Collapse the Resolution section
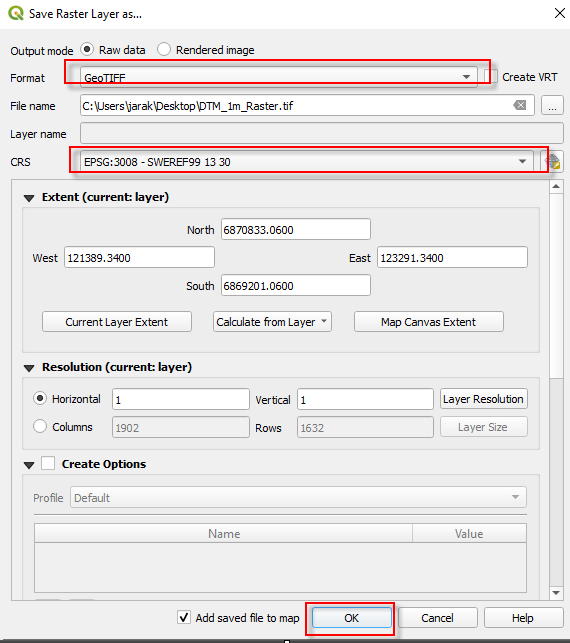The height and width of the screenshot is (643, 570). tap(29, 368)
